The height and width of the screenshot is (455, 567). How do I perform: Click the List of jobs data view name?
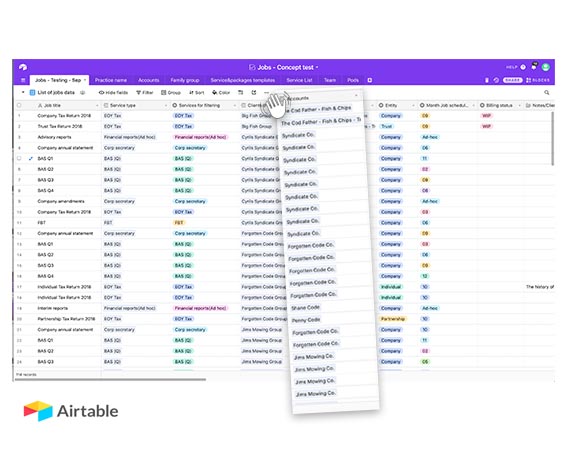pos(56,93)
